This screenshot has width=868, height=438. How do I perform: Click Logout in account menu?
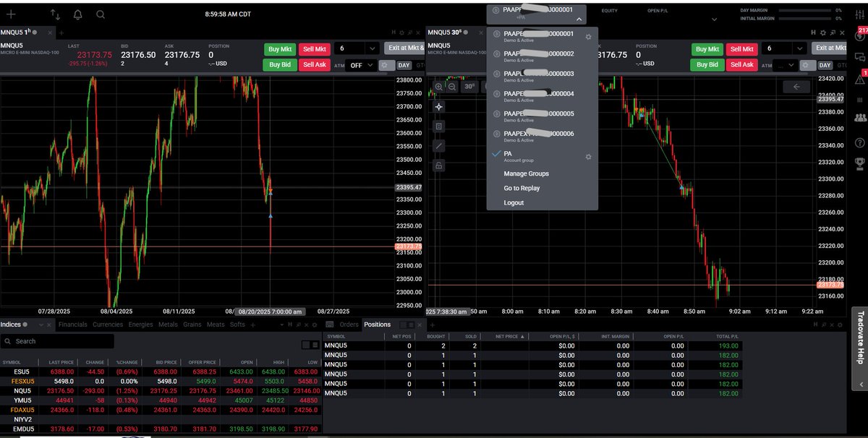[514, 202]
